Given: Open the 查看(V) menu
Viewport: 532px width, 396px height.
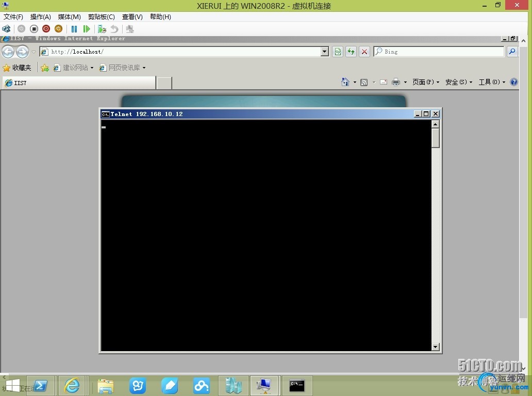Looking at the screenshot, I should [132, 16].
